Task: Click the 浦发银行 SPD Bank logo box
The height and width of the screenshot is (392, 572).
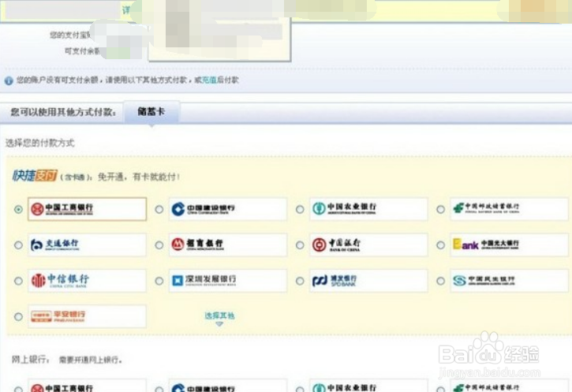Action: pos(368,281)
